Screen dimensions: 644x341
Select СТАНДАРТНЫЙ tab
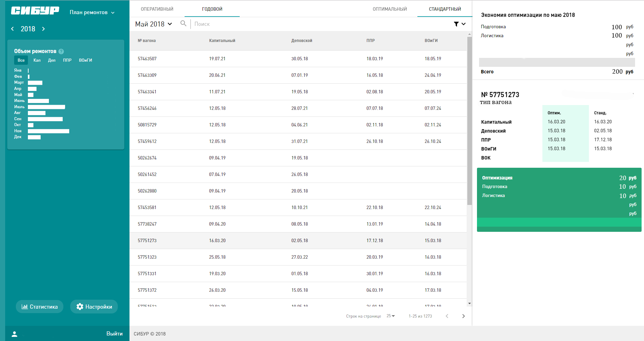click(x=445, y=9)
